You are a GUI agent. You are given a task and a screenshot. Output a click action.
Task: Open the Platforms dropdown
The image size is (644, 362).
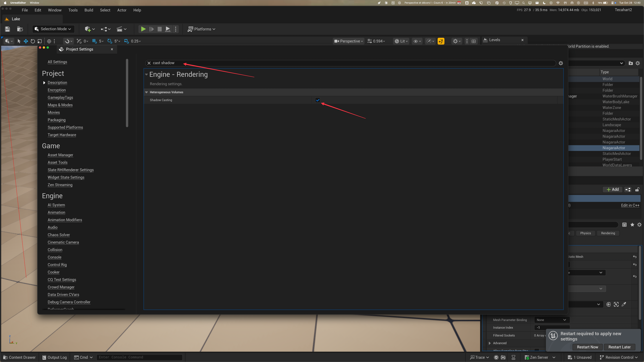coord(202,29)
